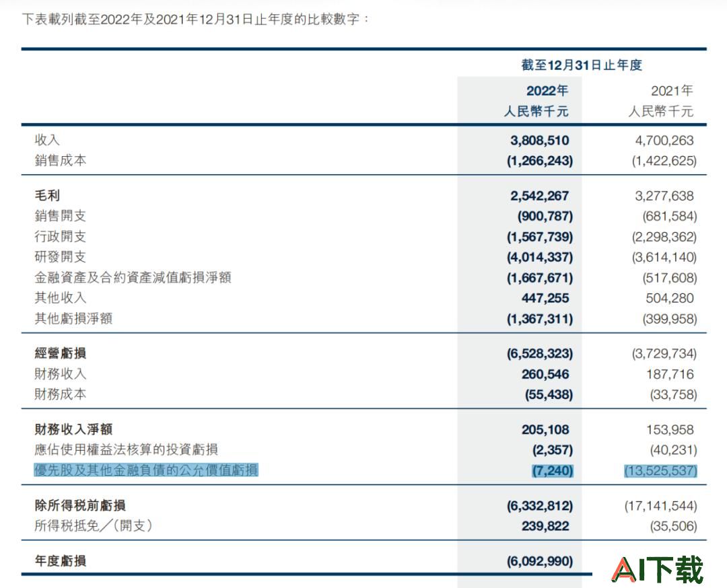Click the 2021 value 504,280
Screen dimensions: 727x588
tap(670, 298)
